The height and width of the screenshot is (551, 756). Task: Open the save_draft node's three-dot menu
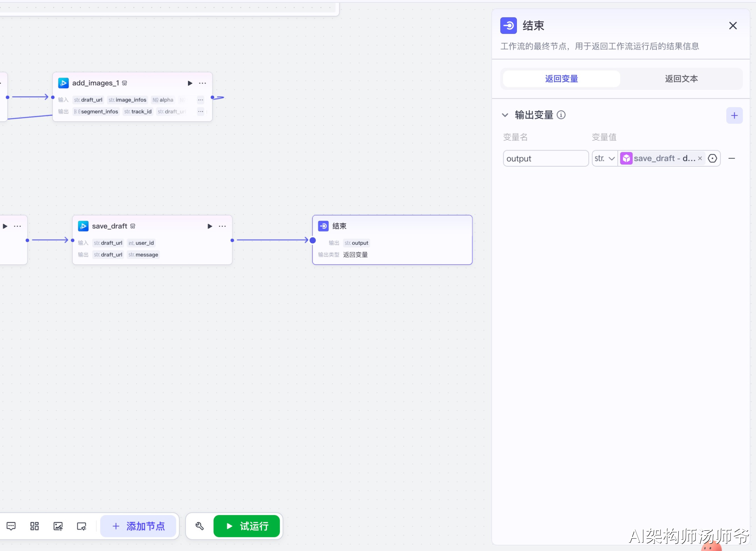[222, 226]
